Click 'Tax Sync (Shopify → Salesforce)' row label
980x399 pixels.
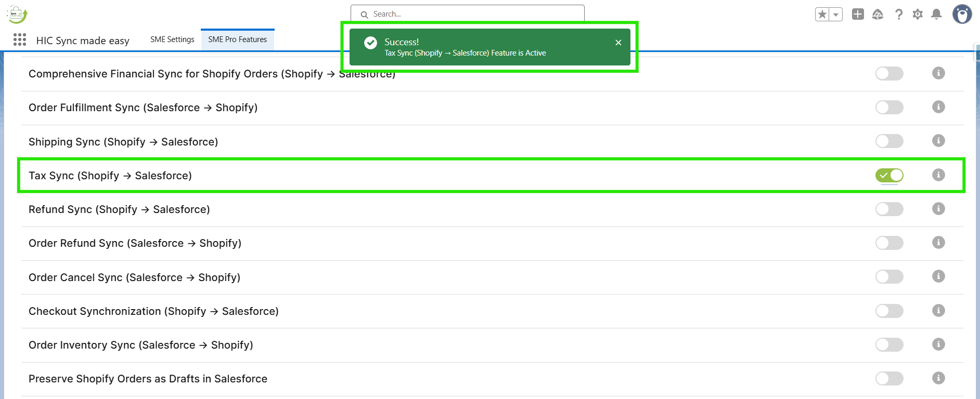point(110,176)
